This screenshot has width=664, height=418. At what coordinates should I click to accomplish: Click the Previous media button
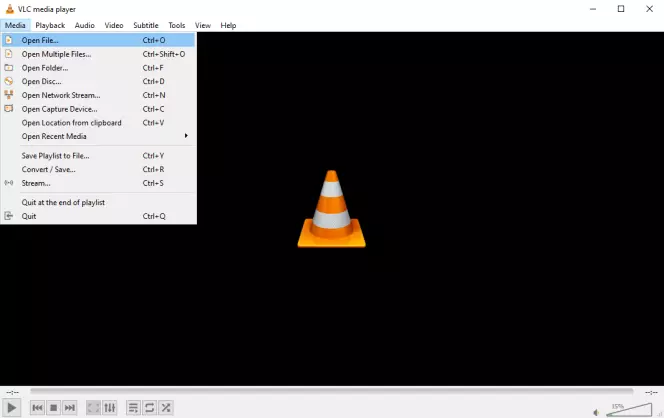coord(37,407)
